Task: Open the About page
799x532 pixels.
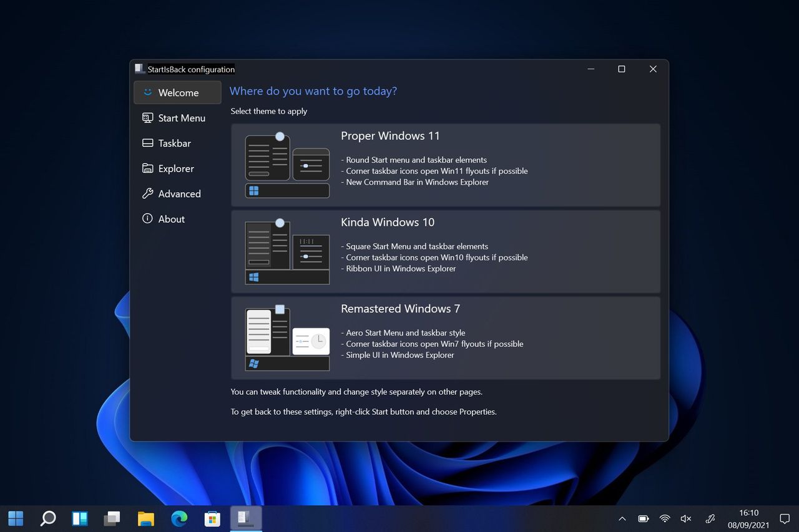Action: [177, 219]
